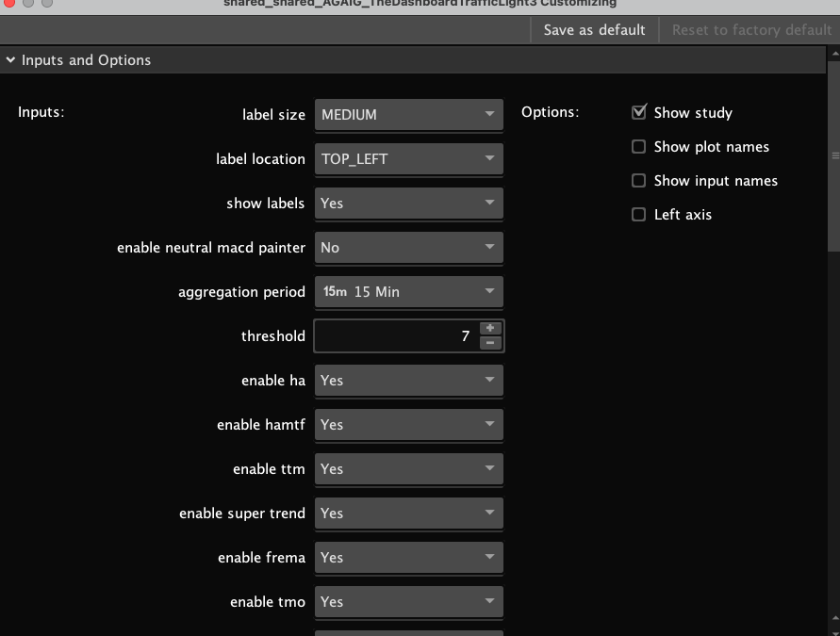
Task: Click Save as default button
Action: [x=594, y=30]
